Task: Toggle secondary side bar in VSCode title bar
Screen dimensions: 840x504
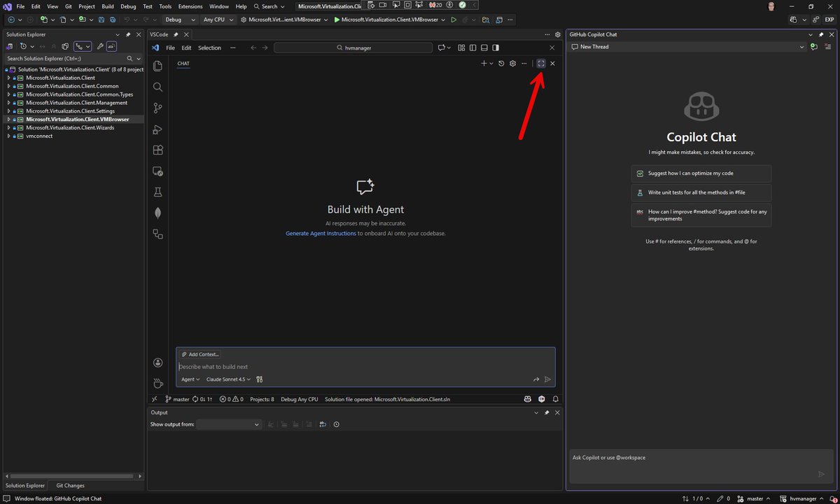Action: tap(496, 48)
